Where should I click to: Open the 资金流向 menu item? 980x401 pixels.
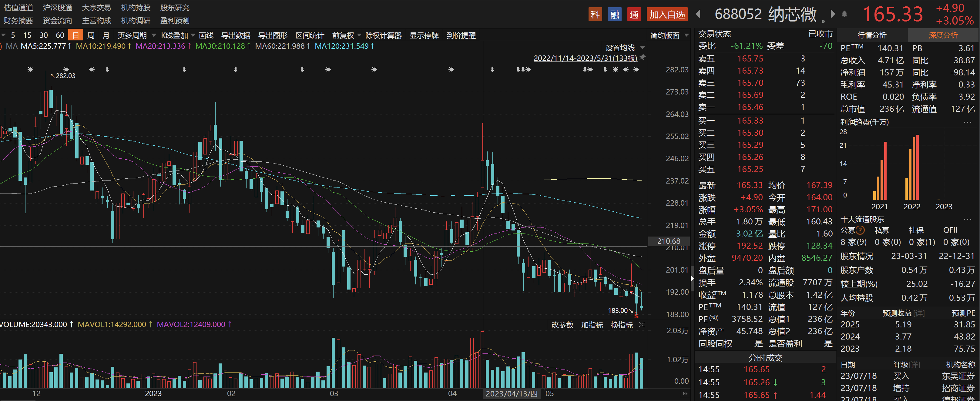(57, 21)
